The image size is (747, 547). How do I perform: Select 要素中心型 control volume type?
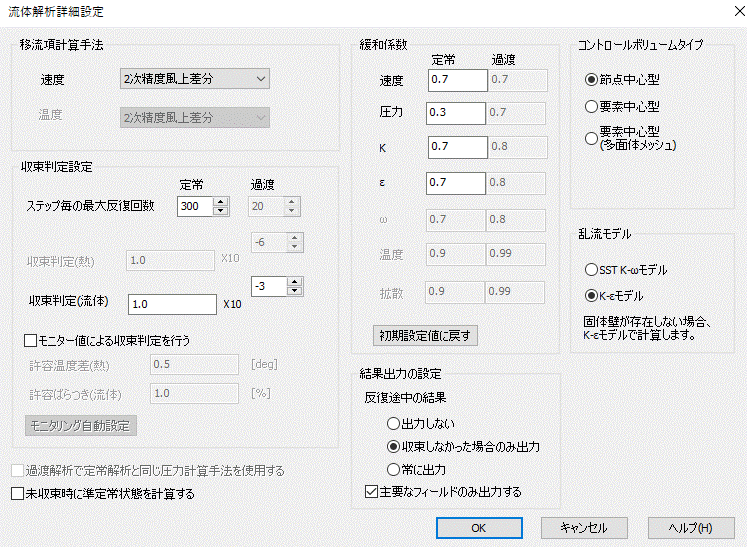pos(590,106)
